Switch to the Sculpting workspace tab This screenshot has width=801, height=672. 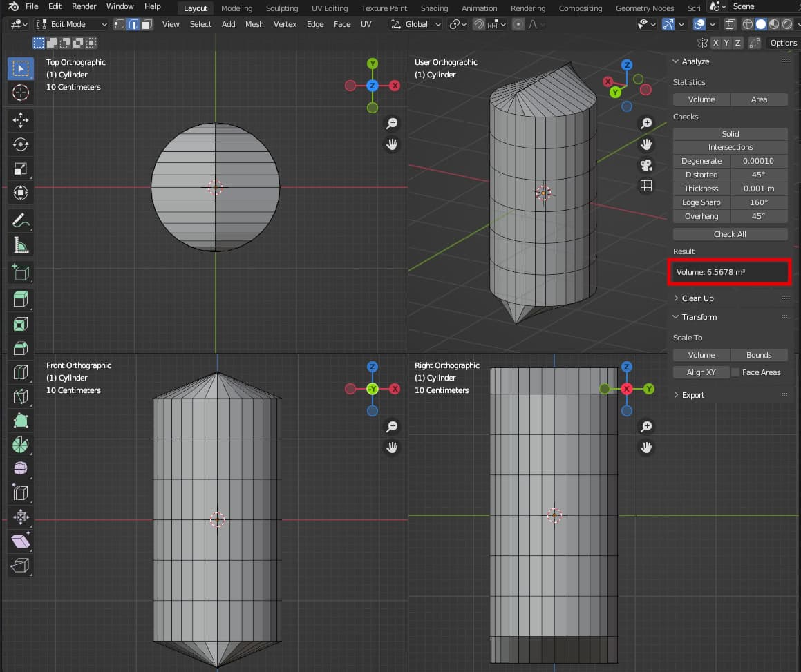coord(282,8)
